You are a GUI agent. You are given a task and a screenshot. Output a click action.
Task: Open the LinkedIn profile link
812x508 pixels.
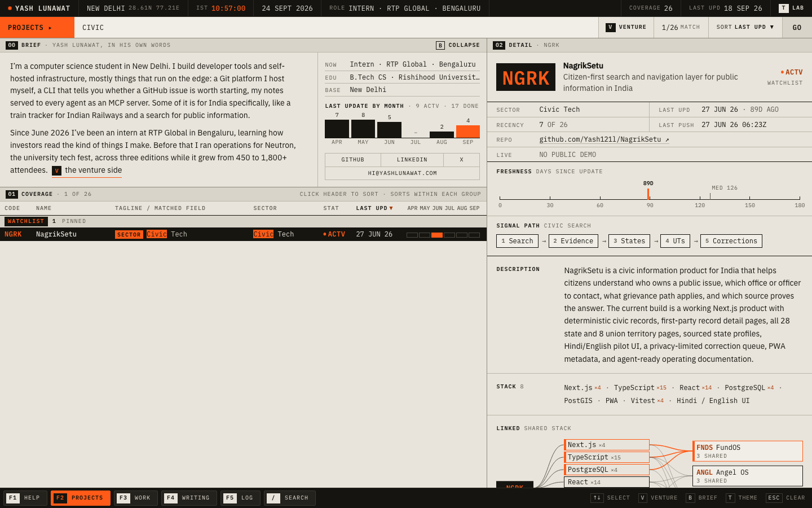click(412, 160)
